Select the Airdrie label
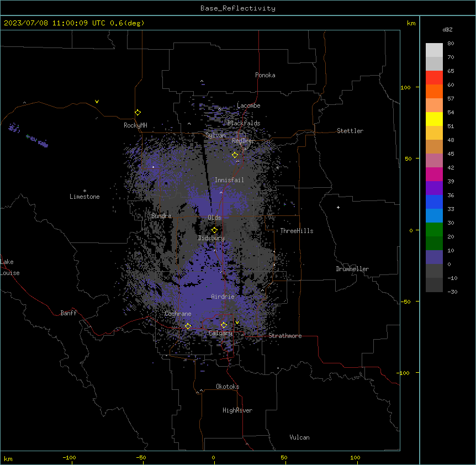Screen dimensions: 476x465 [x=223, y=297]
